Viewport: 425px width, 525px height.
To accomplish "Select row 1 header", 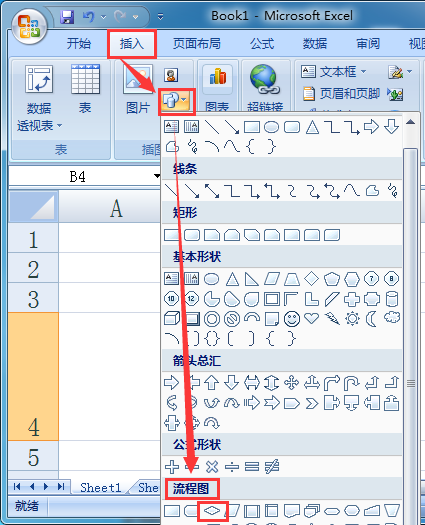I will point(33,238).
